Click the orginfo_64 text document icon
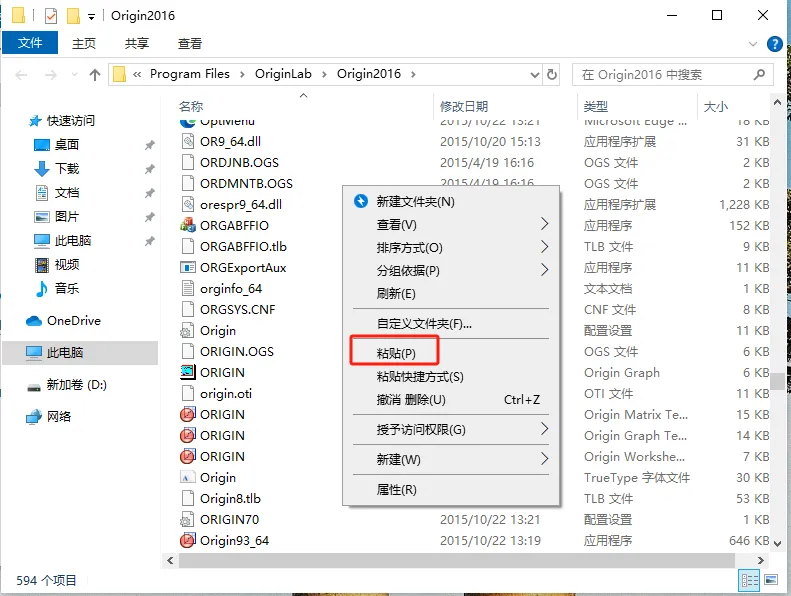The width and height of the screenshot is (791, 596). point(188,289)
